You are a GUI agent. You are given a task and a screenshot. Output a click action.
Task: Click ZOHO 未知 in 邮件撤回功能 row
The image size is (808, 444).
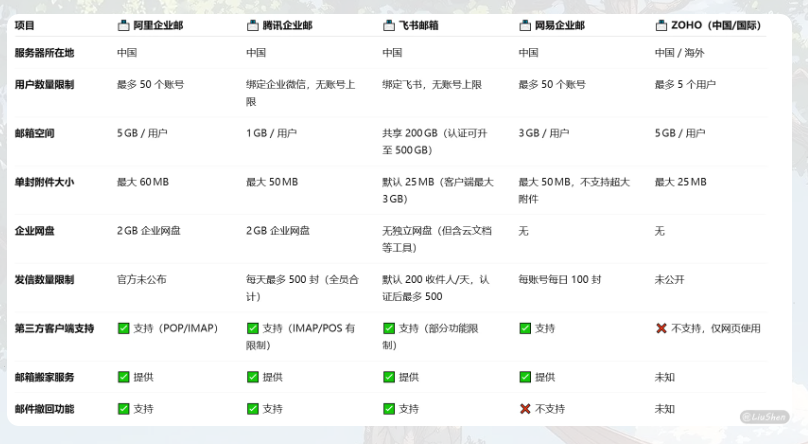(665, 409)
